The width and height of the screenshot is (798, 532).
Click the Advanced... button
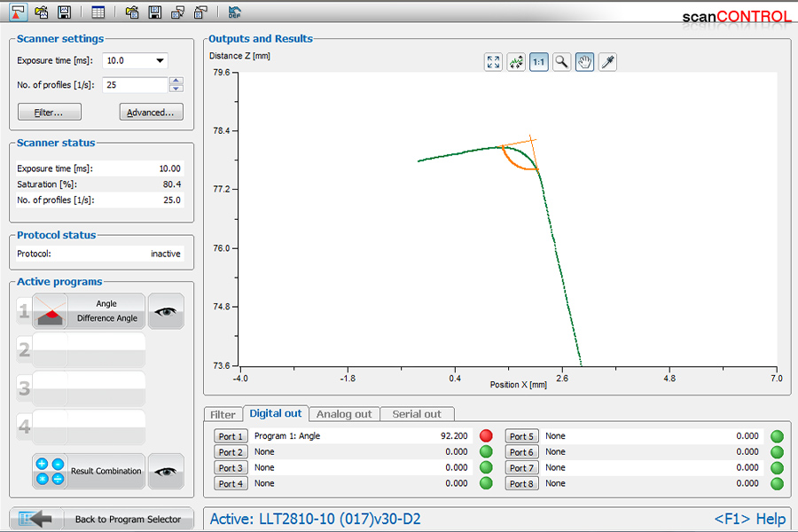click(151, 113)
